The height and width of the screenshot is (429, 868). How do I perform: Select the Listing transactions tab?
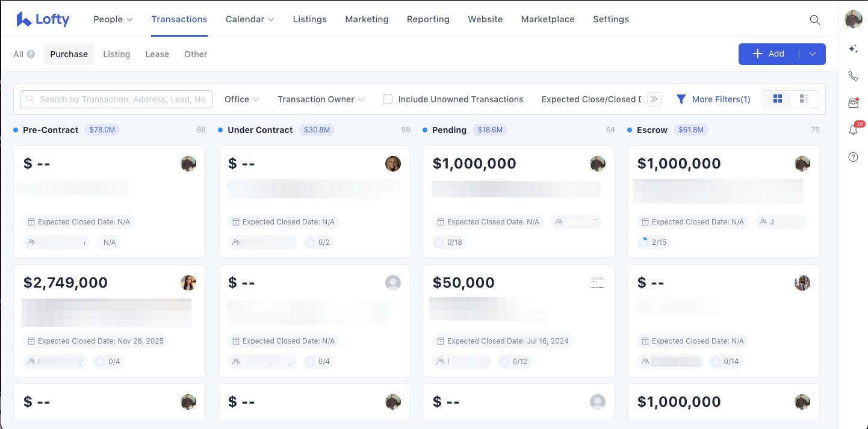point(116,54)
